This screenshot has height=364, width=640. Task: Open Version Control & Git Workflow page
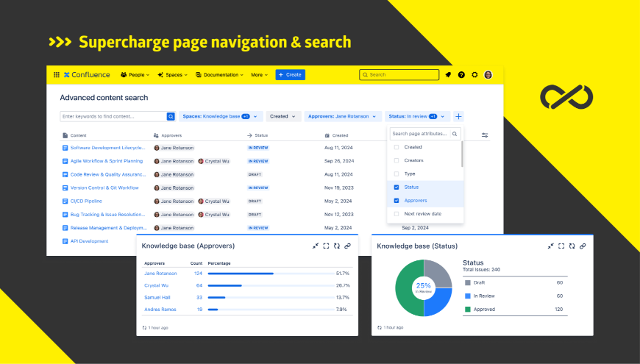click(104, 188)
